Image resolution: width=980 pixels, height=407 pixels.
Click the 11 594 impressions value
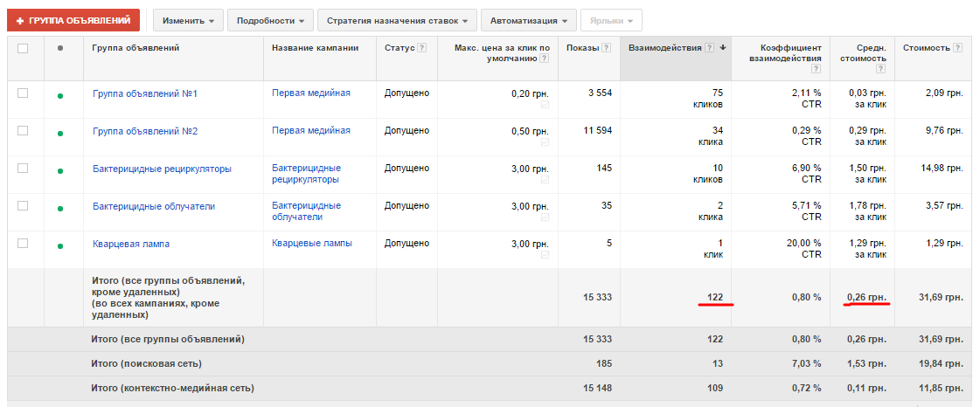[x=597, y=130]
